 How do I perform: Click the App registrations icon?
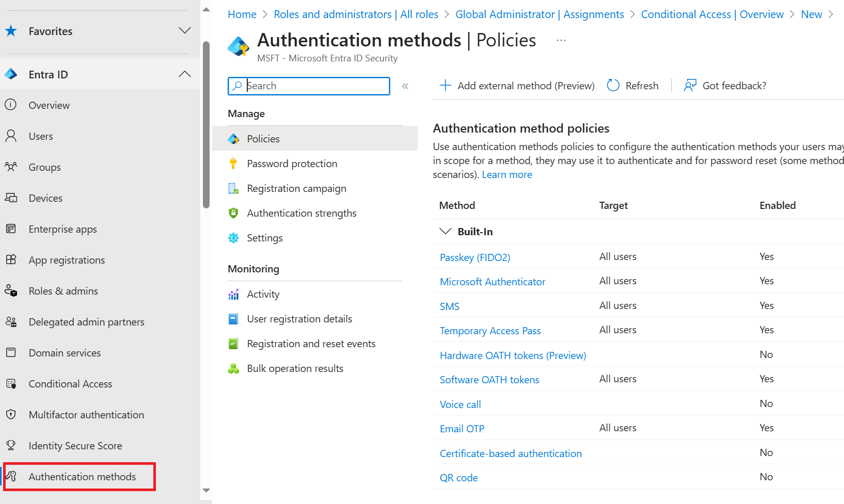[x=11, y=259]
